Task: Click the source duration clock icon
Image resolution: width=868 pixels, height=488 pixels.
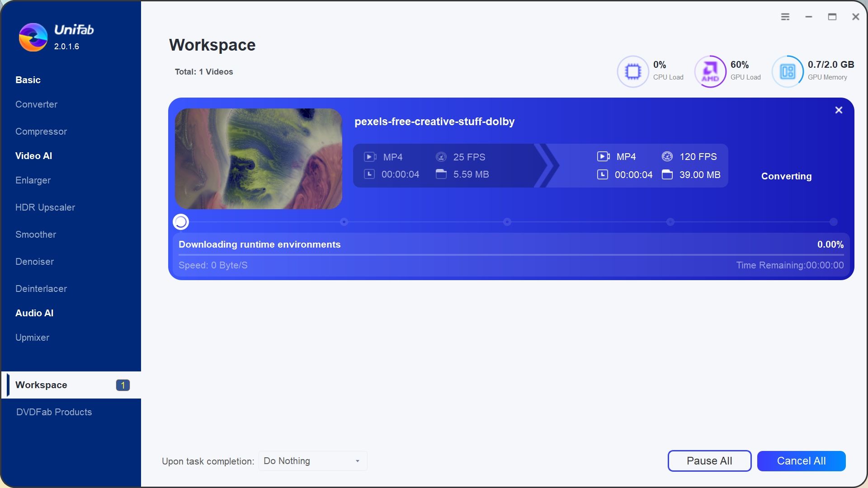Action: tap(370, 174)
